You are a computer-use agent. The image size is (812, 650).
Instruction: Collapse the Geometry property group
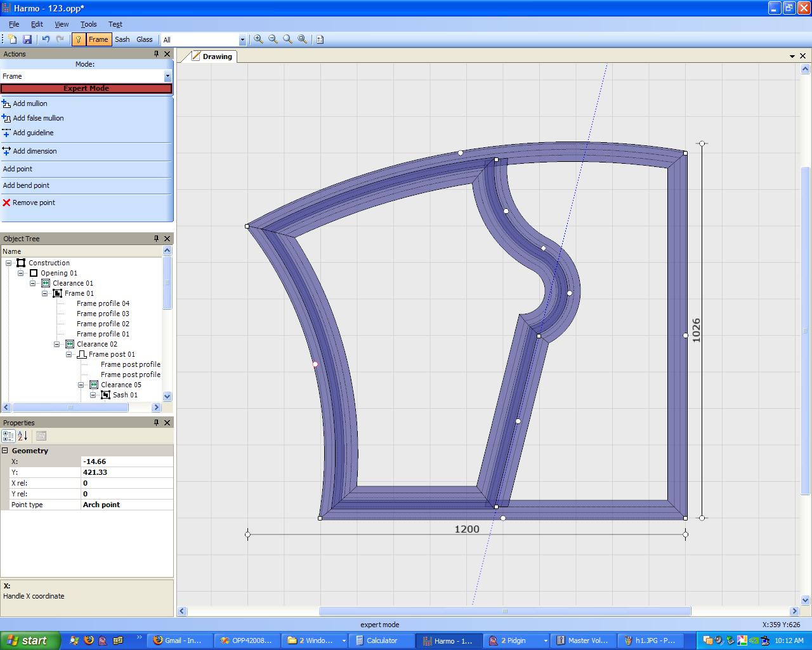5,451
